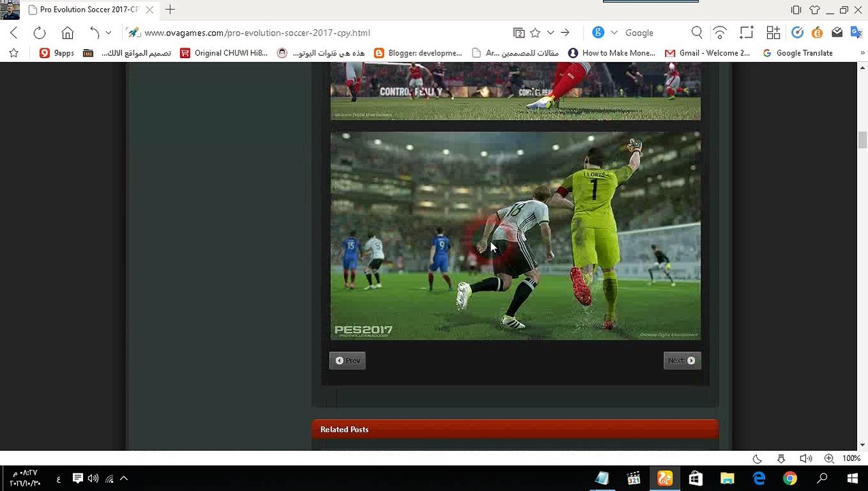Open the Blogger development bookmark
Screen dimensions: 868x491
[x=418, y=53]
